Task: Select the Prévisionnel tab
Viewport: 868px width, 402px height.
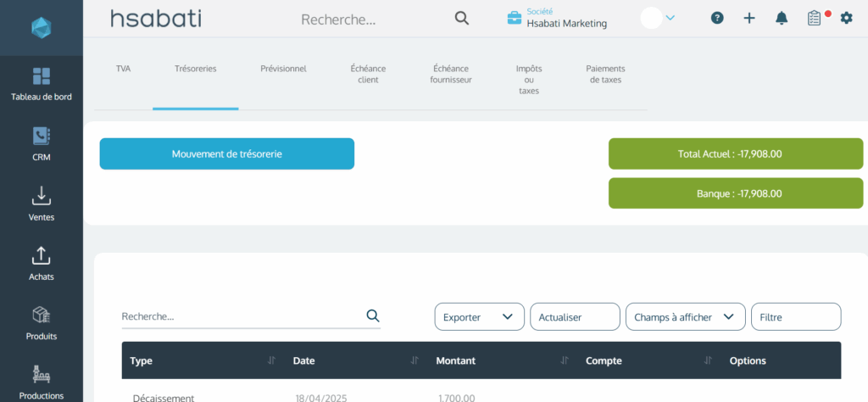Action: (x=283, y=69)
